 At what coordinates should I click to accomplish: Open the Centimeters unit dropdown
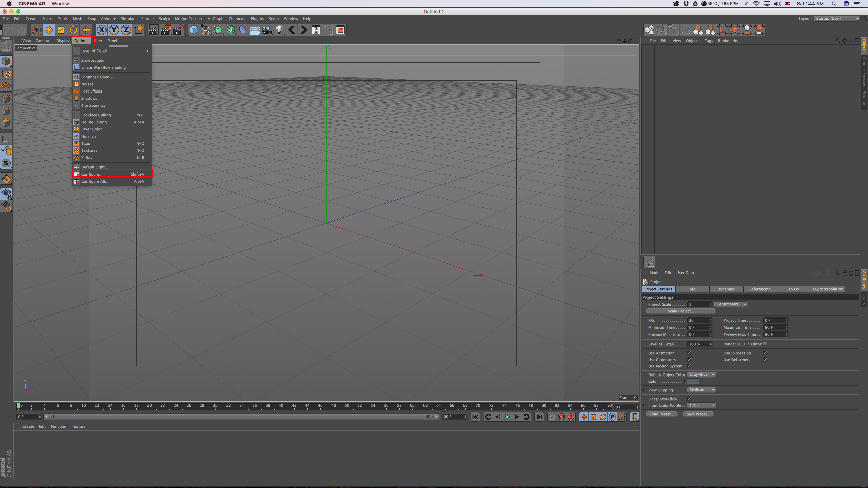[731, 304]
